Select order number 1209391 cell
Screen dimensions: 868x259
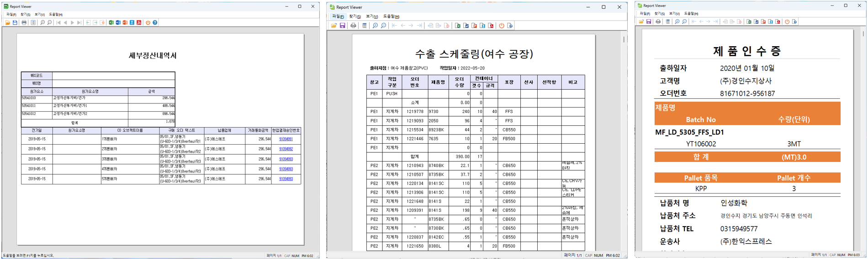click(415, 210)
